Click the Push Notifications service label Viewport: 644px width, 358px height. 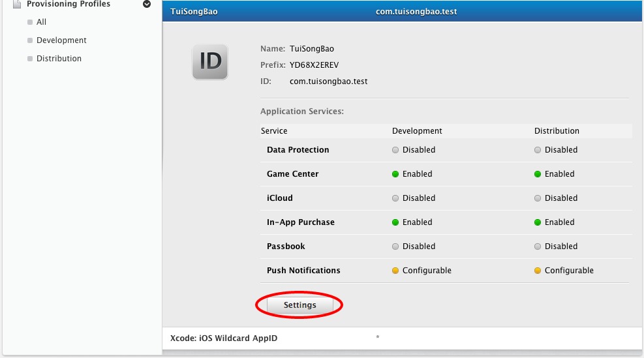pyautogui.click(x=303, y=271)
